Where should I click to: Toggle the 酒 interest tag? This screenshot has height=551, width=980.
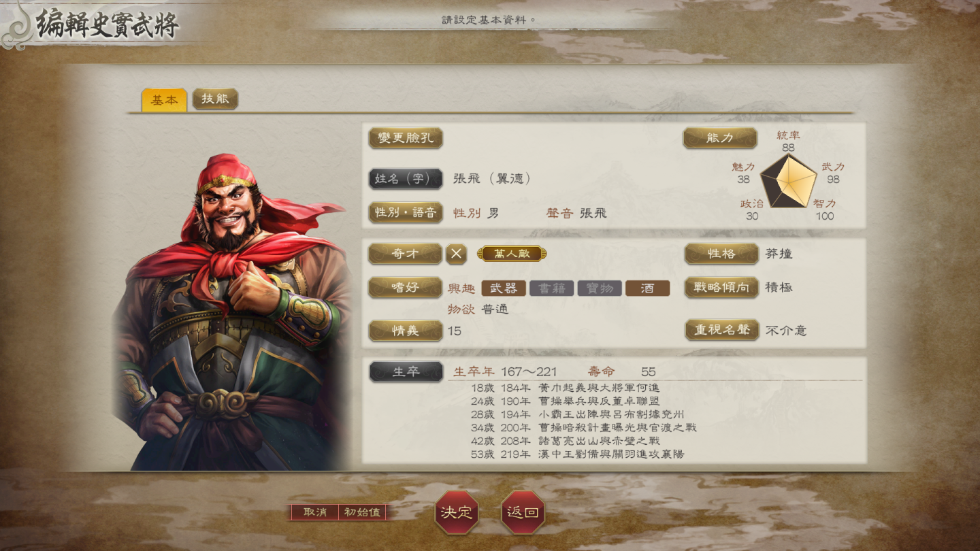[647, 288]
